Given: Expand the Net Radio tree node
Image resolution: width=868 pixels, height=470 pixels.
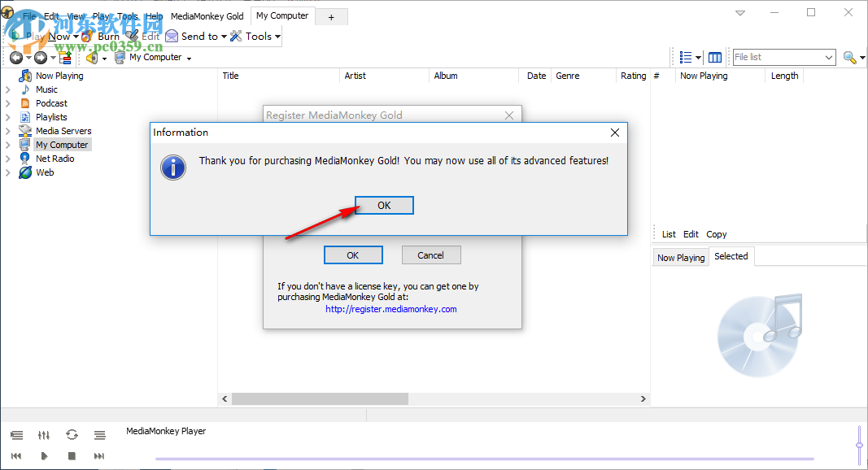Looking at the screenshot, I should 8,159.
